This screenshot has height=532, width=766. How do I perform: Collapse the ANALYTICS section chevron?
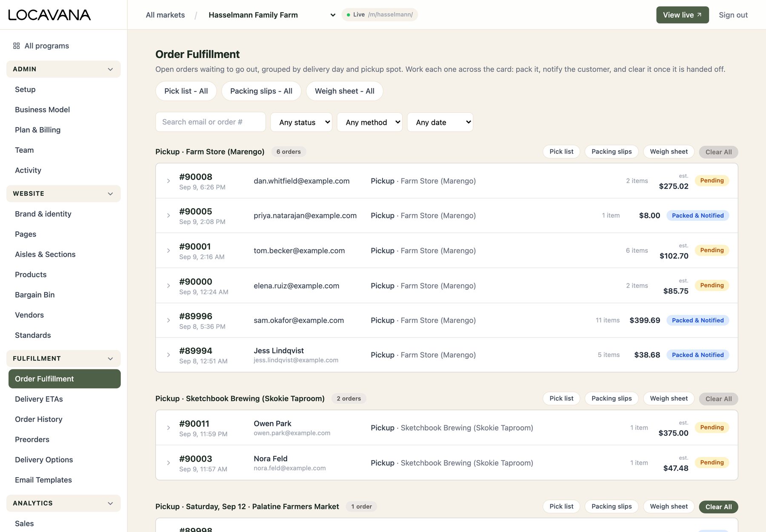click(x=110, y=503)
